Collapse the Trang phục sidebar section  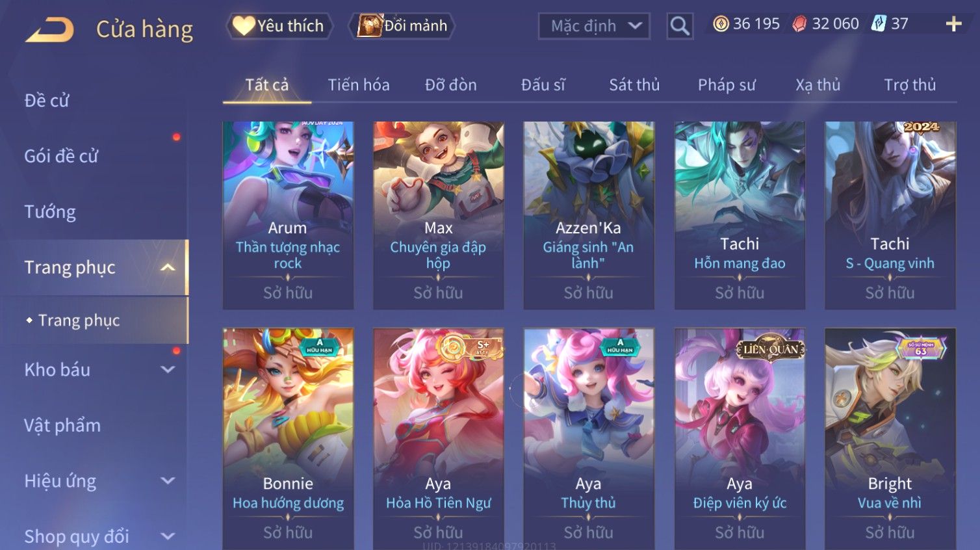coord(168,267)
